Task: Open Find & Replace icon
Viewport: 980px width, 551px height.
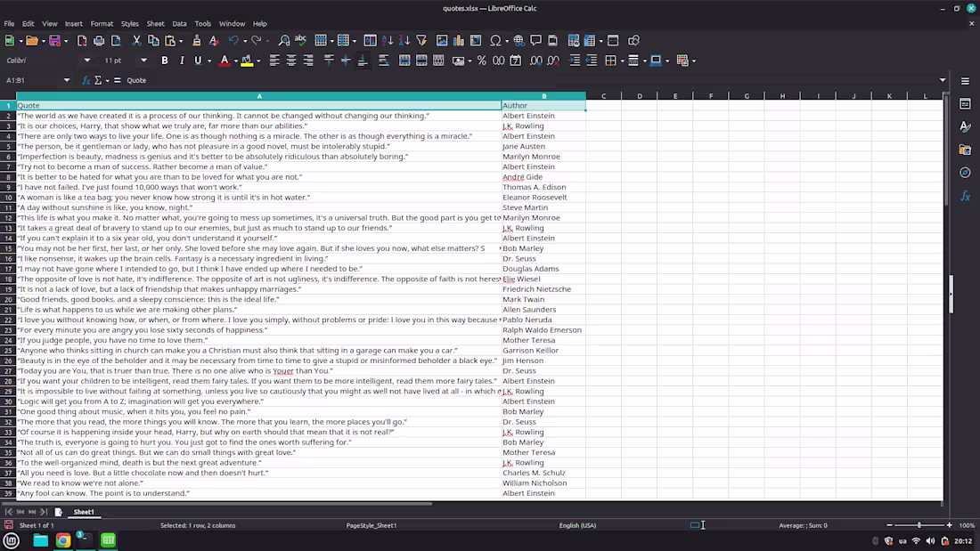Action: 283,41
